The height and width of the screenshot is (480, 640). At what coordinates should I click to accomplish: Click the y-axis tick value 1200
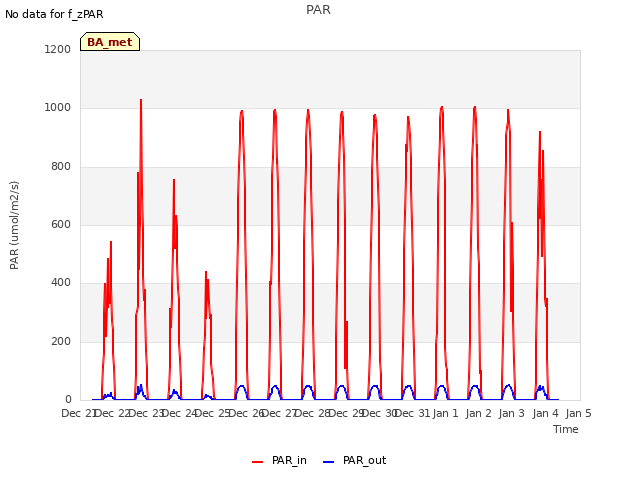(x=58, y=49)
